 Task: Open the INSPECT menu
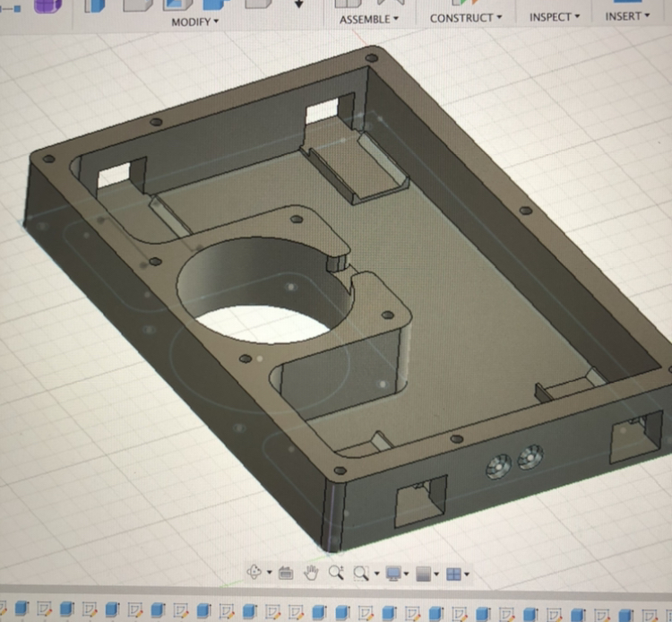click(555, 17)
